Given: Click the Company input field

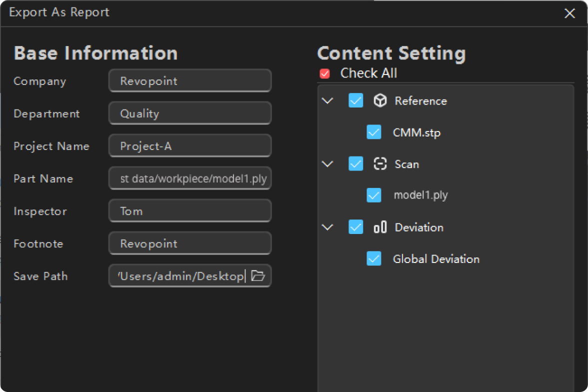Looking at the screenshot, I should pos(190,81).
